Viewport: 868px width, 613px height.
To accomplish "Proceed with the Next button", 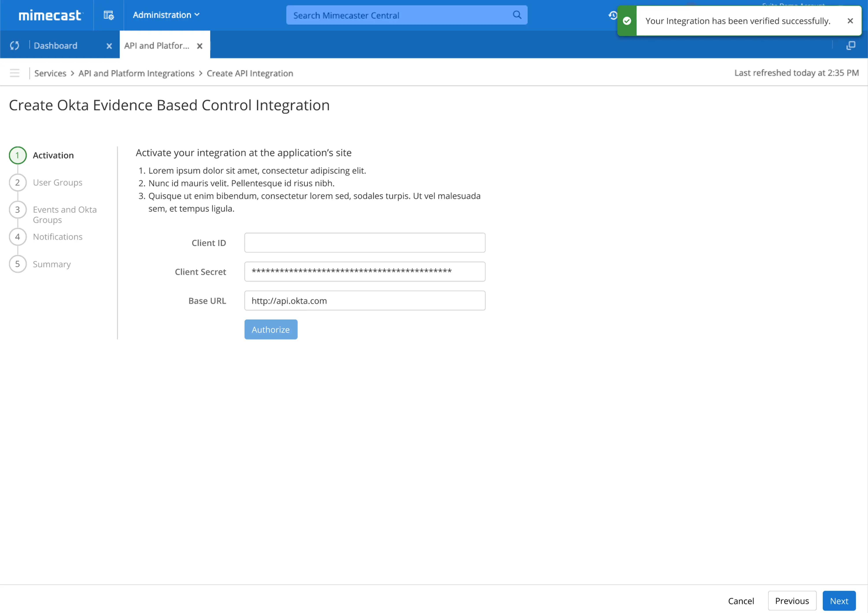I will pyautogui.click(x=839, y=600).
